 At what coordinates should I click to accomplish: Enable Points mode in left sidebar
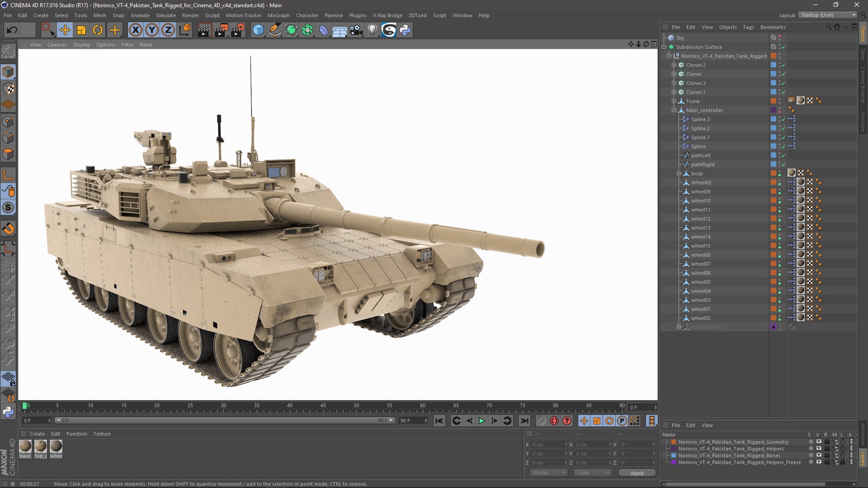click(x=8, y=122)
